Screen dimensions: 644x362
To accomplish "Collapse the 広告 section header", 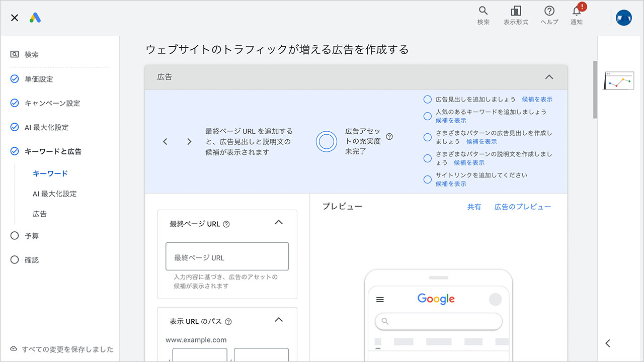I will pos(549,77).
